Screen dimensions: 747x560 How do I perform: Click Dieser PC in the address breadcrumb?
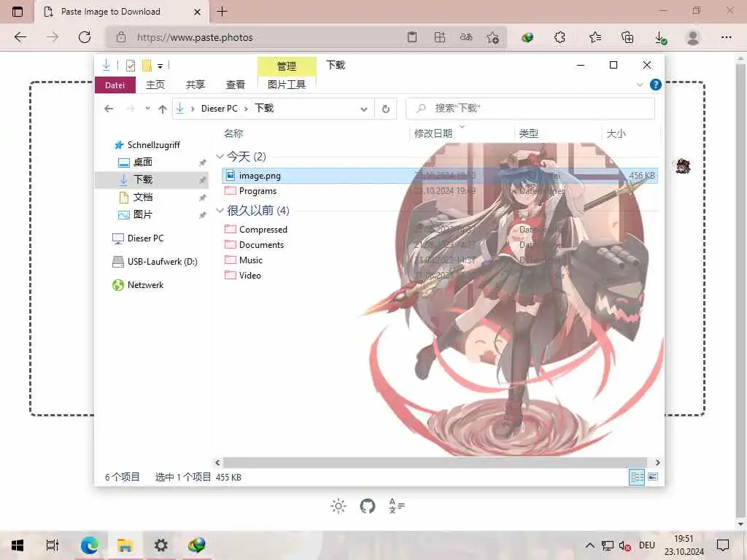coord(219,109)
